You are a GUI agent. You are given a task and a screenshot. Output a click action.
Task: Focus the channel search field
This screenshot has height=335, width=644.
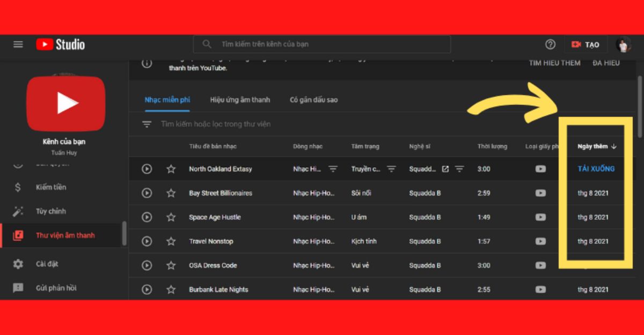pos(322,44)
